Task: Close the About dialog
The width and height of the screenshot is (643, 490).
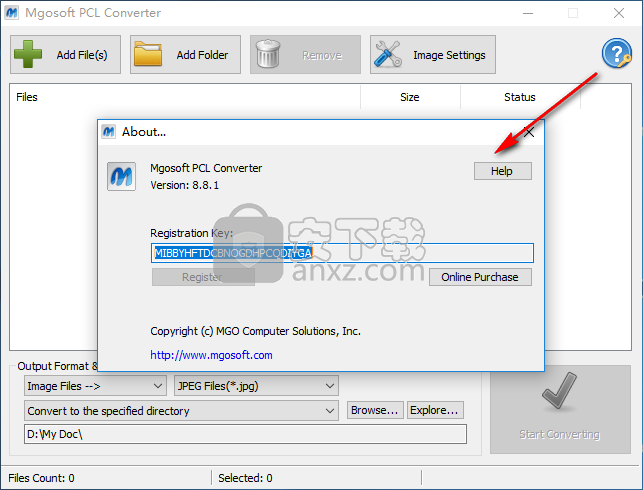Action: 529,132
